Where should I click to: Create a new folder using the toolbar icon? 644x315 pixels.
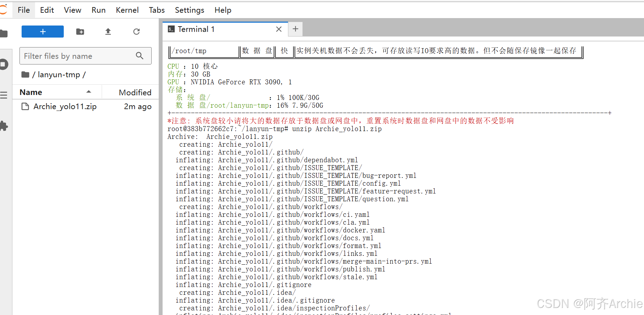pyautogui.click(x=80, y=32)
